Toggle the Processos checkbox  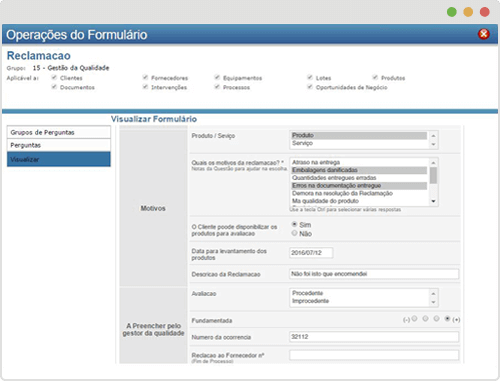tap(217, 87)
